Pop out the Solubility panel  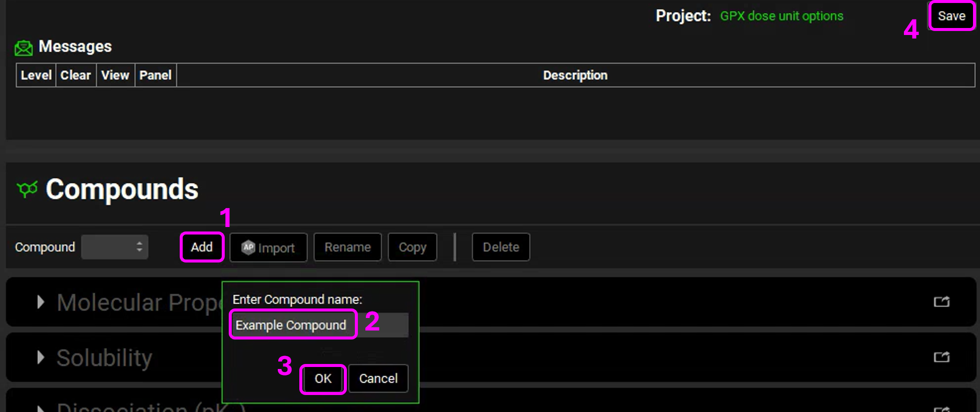941,357
